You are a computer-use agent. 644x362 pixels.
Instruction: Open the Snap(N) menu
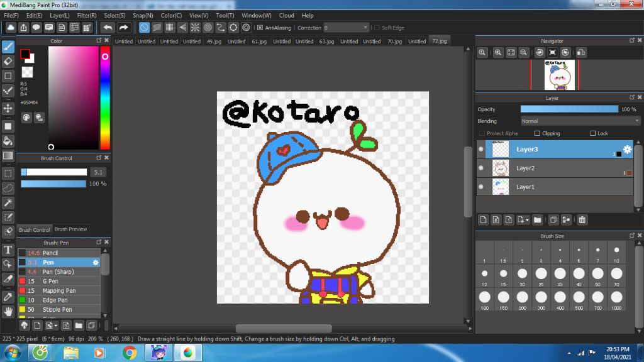coord(143,16)
